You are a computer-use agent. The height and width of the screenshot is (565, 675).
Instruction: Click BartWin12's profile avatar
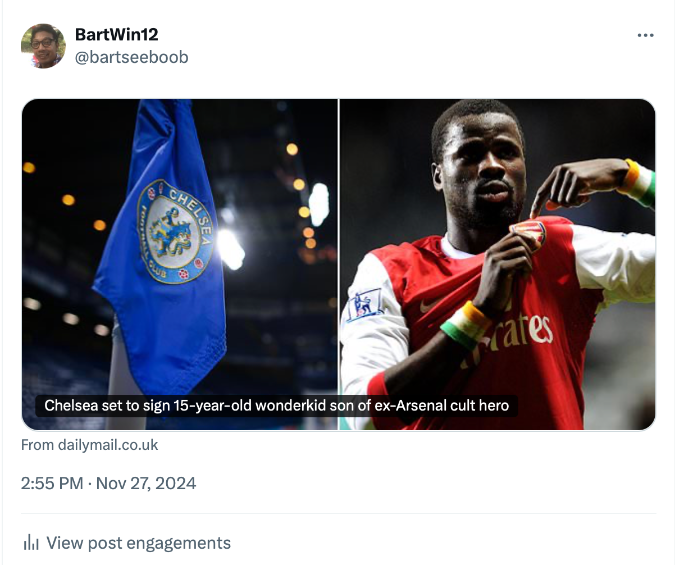[x=43, y=46]
